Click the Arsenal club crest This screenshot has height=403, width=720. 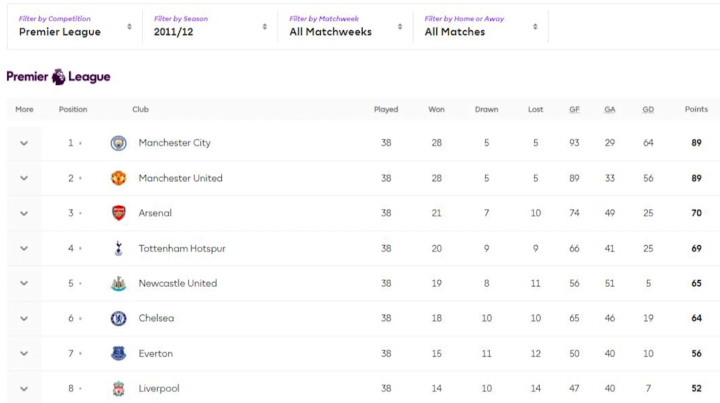coord(118,213)
